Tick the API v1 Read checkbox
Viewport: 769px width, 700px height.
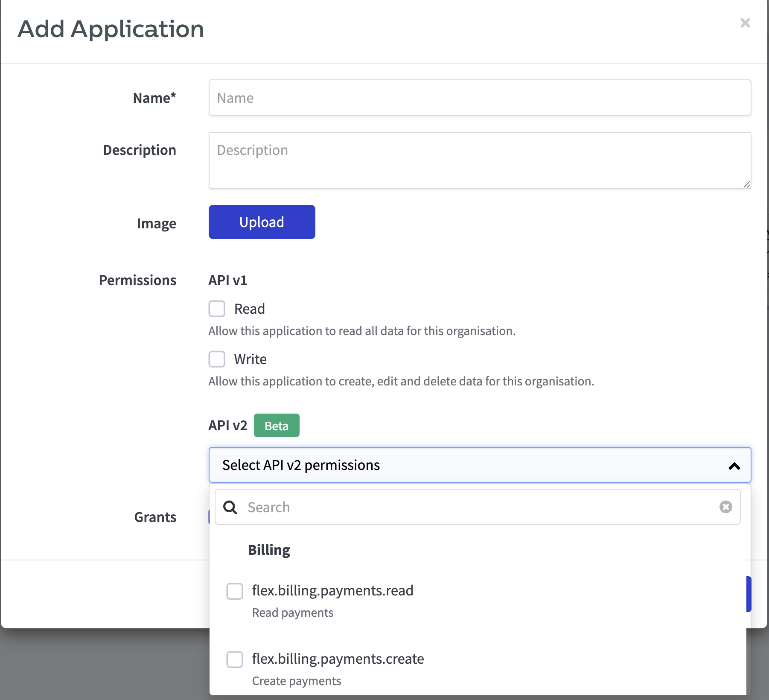point(217,309)
